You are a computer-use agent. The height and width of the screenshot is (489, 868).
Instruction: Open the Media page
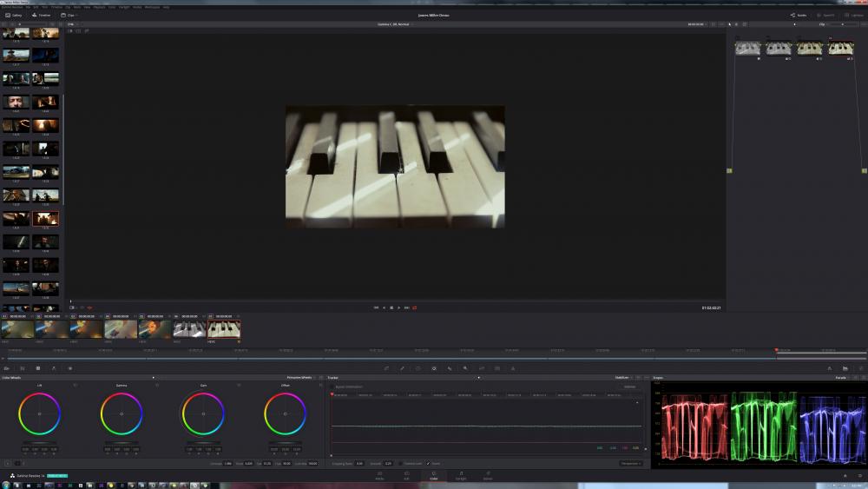379,475
